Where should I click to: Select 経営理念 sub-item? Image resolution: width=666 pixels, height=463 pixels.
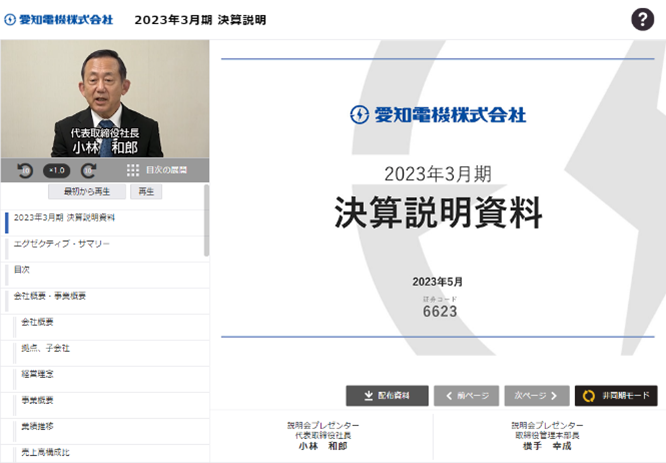pos(105,379)
